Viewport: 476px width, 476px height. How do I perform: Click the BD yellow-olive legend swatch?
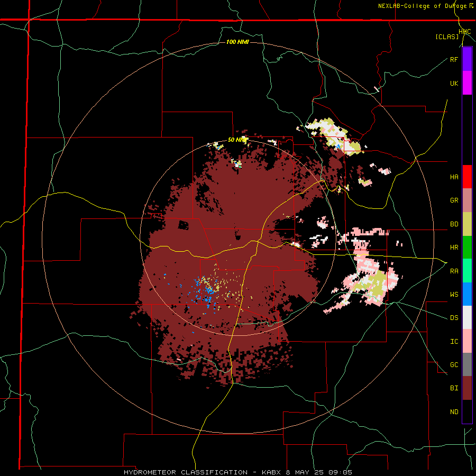[x=467, y=224]
